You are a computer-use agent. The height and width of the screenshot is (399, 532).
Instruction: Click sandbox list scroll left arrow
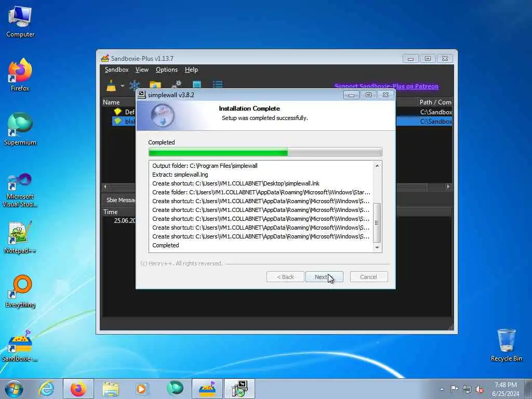[x=105, y=187]
